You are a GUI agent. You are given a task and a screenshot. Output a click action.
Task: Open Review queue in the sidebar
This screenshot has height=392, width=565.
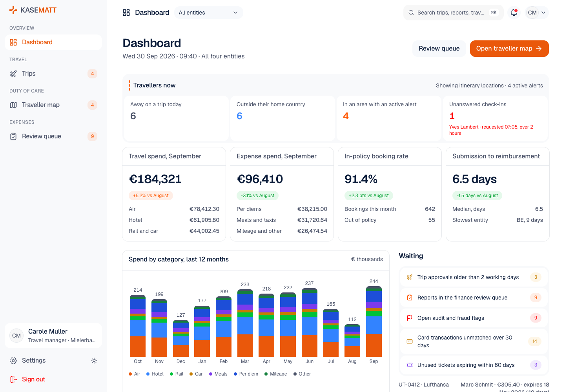pos(53,136)
